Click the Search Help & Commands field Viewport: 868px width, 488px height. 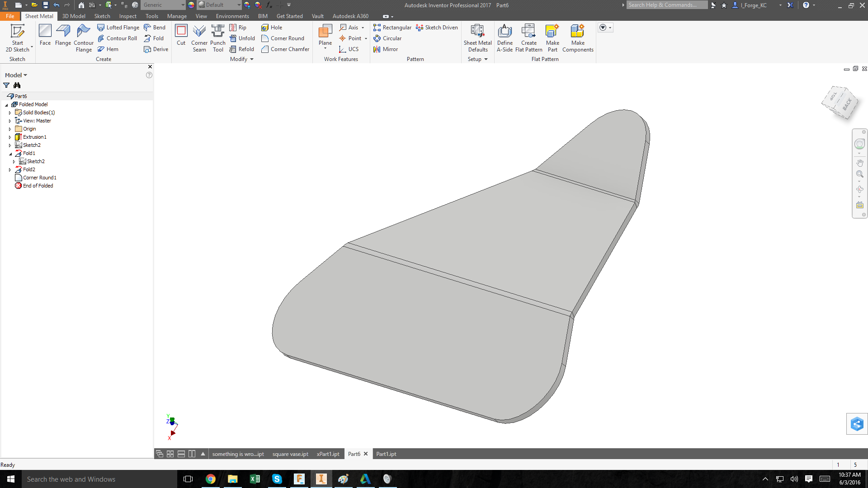(666, 5)
